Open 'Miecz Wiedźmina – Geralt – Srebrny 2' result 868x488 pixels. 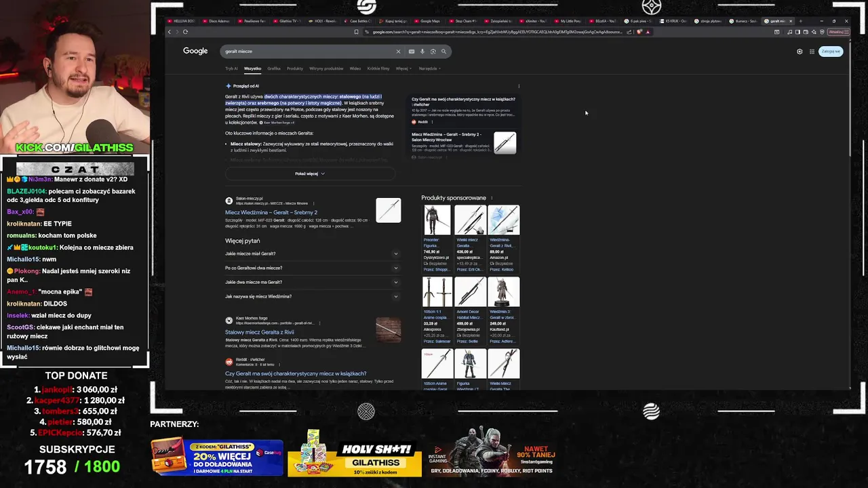click(271, 212)
